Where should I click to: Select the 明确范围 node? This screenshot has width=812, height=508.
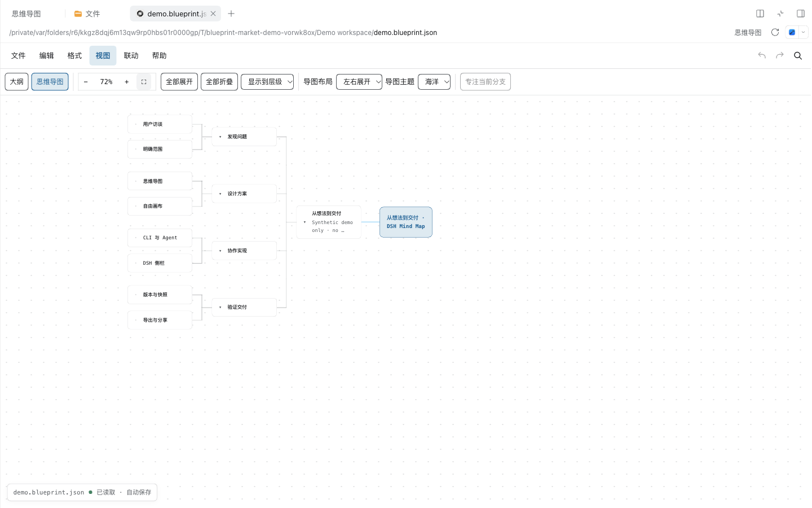160,149
